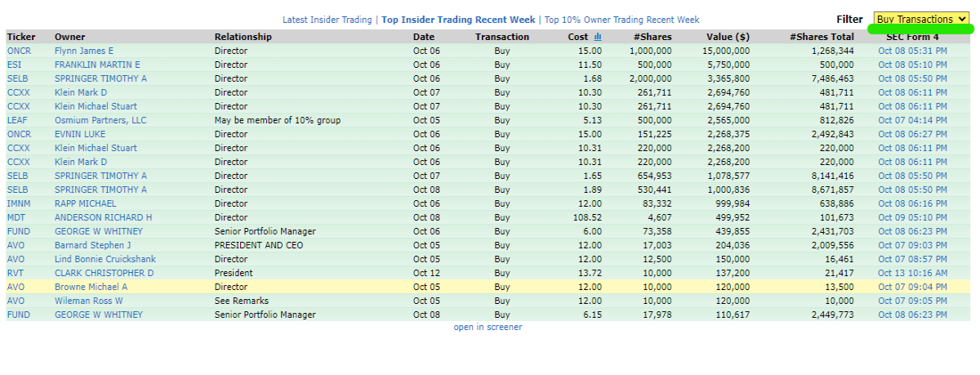
Task: Open SEC filing dated Oct 07 04:14 PM
Action: point(913,120)
